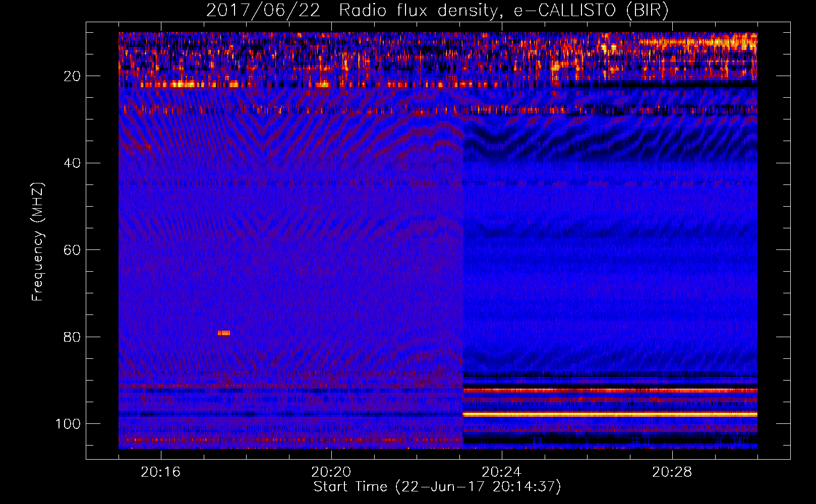
Task: Click the small orange burst near 80 MHz
Action: 224,333
